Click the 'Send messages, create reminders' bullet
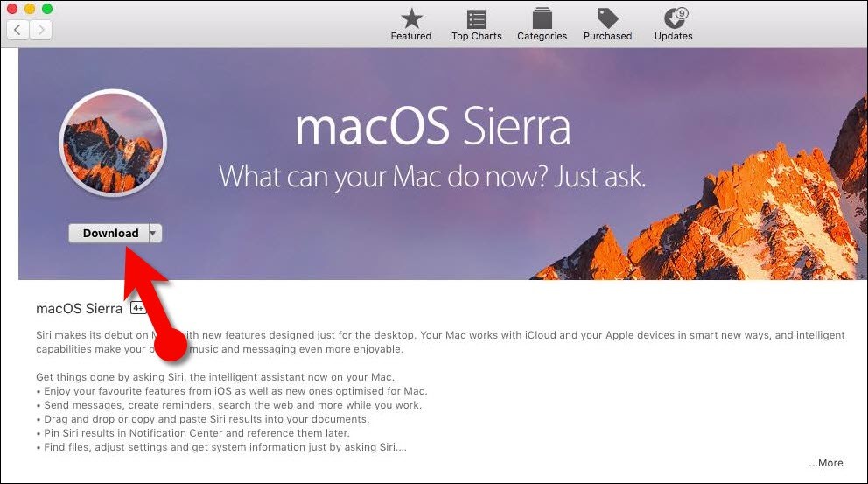 coord(229,405)
